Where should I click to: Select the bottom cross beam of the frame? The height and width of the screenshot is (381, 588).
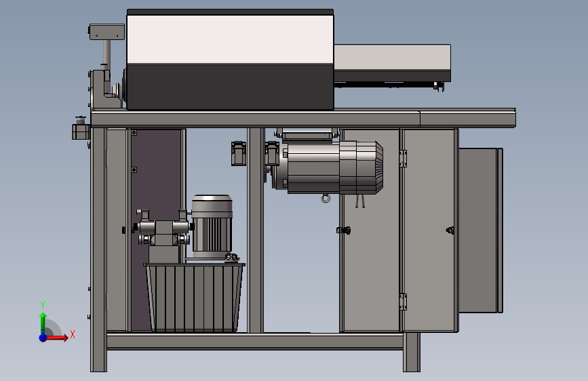tap(255, 341)
